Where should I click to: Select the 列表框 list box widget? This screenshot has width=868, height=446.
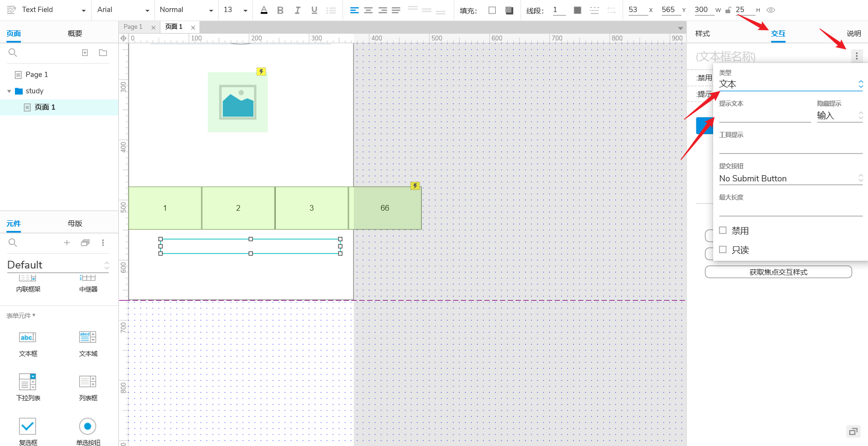pos(88,387)
